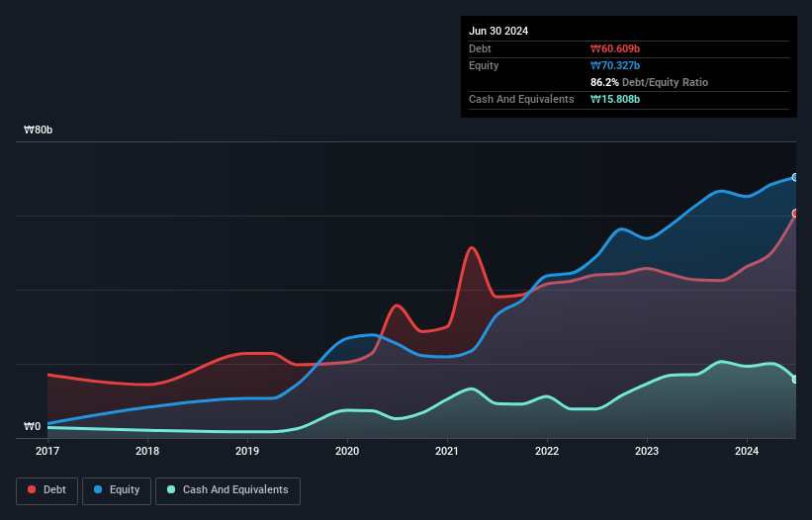This screenshot has height=520, width=812.
Task: Click the ₩0 y-axis label
Action: click(32, 426)
